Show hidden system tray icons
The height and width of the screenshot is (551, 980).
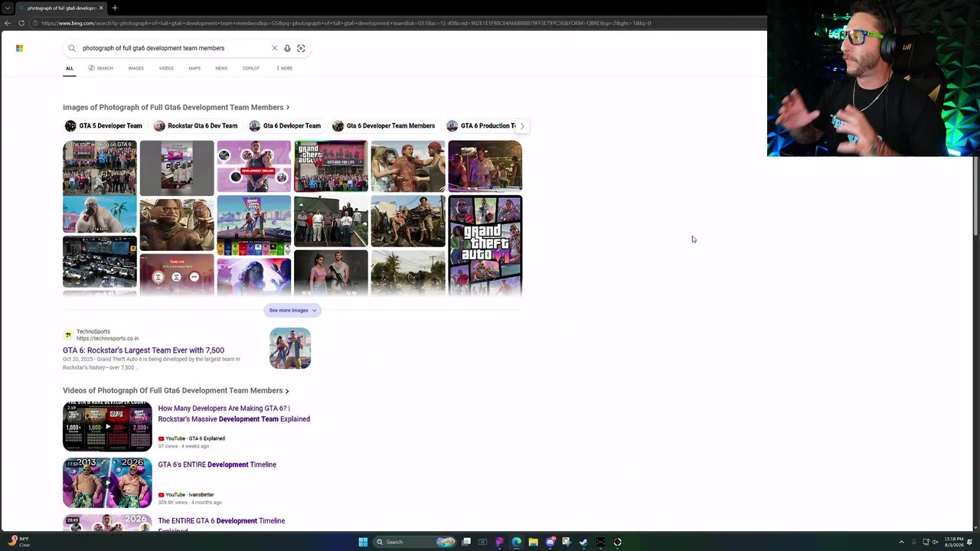pos(901,542)
